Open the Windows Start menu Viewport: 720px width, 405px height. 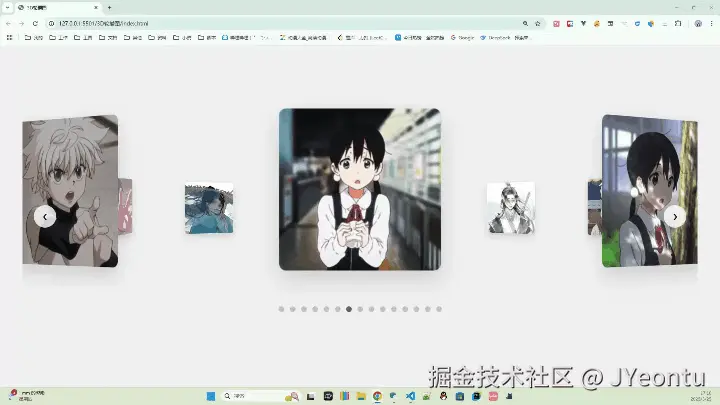[x=211, y=396]
